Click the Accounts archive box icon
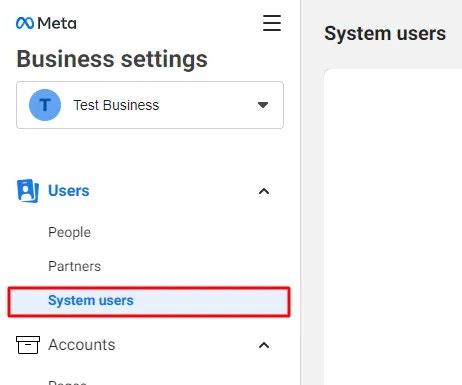462x385 pixels. tap(28, 345)
